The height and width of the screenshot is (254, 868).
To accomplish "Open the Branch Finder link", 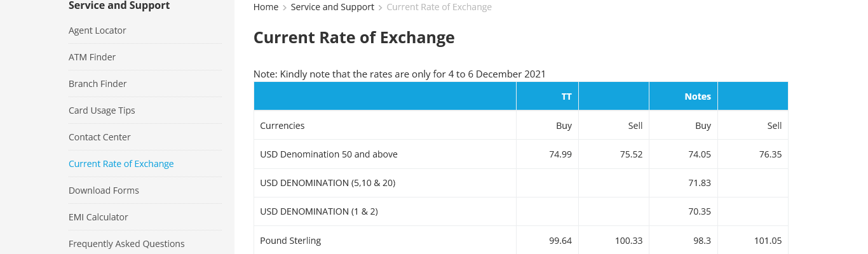I will point(98,84).
